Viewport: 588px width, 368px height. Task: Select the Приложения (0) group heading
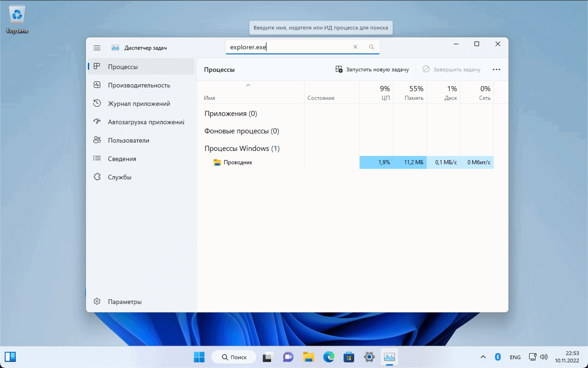pos(231,114)
